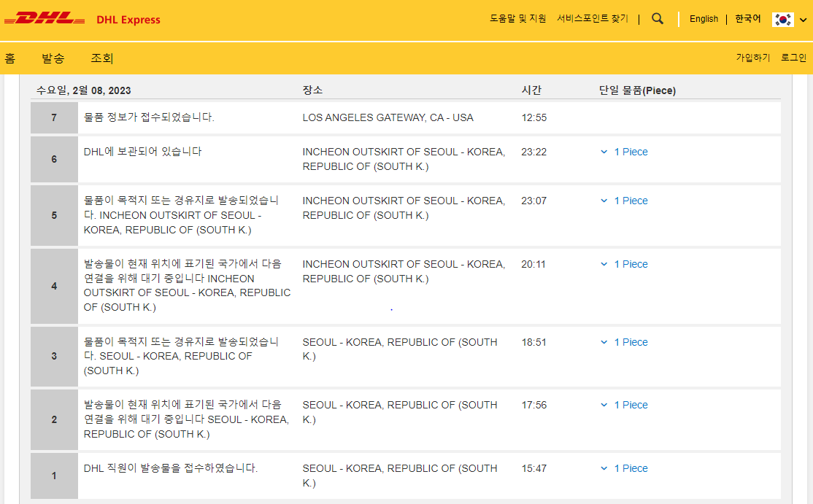Click step number 7 cell
This screenshot has height=504, width=813.
[x=54, y=117]
